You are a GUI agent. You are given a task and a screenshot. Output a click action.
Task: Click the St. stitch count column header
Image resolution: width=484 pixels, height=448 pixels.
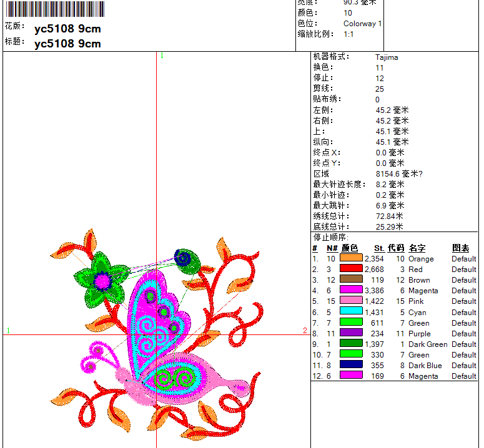point(379,248)
